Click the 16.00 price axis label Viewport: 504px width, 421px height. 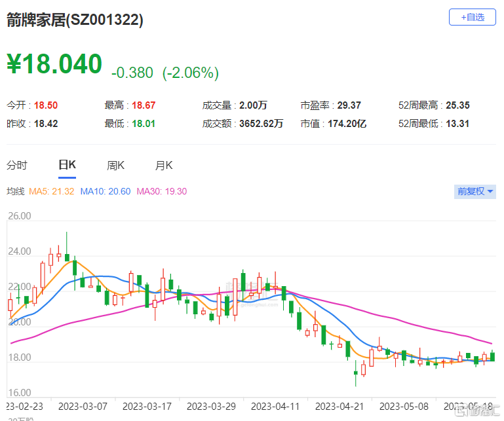coord(20,393)
